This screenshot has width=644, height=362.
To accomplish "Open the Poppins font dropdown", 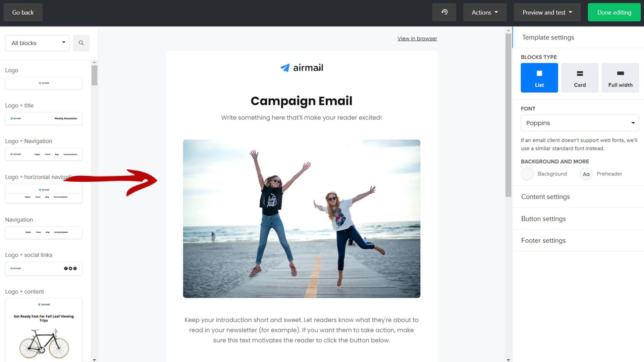I will [x=579, y=123].
